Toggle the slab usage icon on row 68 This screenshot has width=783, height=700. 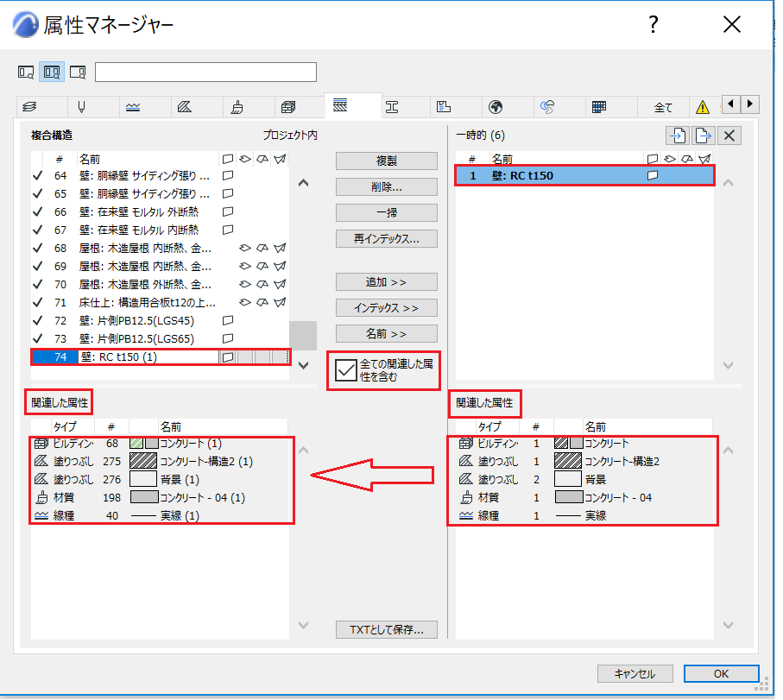click(244, 248)
